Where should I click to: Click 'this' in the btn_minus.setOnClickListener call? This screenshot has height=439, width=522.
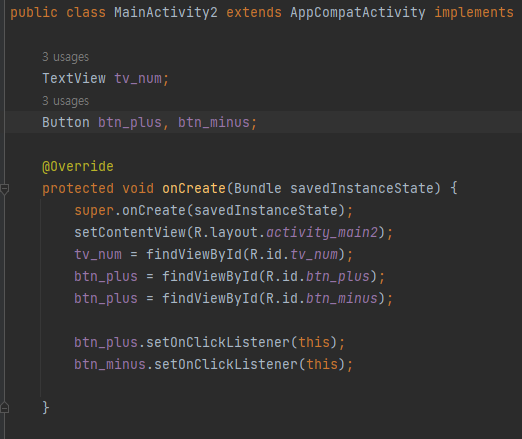point(322,364)
